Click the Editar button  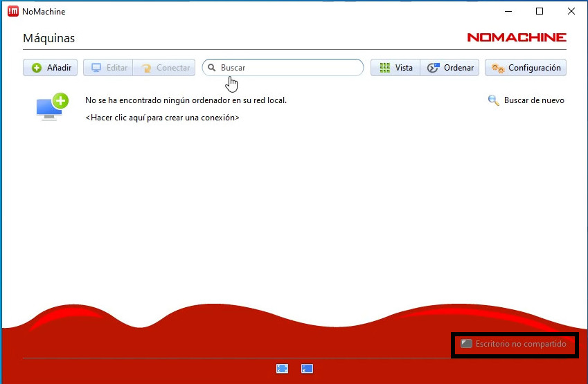pyautogui.click(x=108, y=68)
